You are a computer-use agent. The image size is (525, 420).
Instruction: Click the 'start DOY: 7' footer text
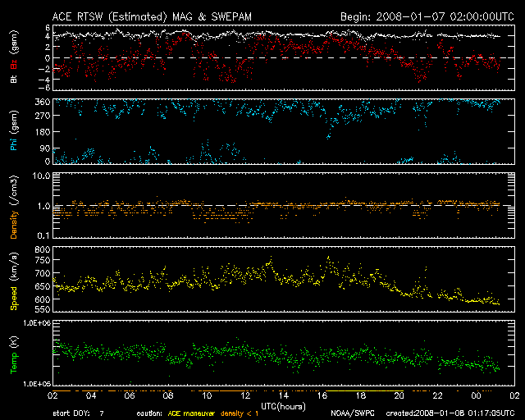[79, 413]
